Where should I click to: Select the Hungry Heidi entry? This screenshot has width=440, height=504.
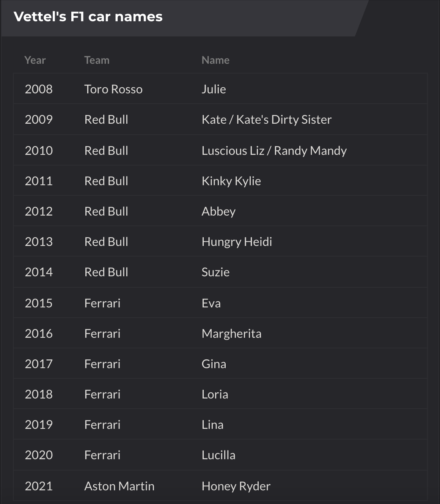[x=237, y=242]
